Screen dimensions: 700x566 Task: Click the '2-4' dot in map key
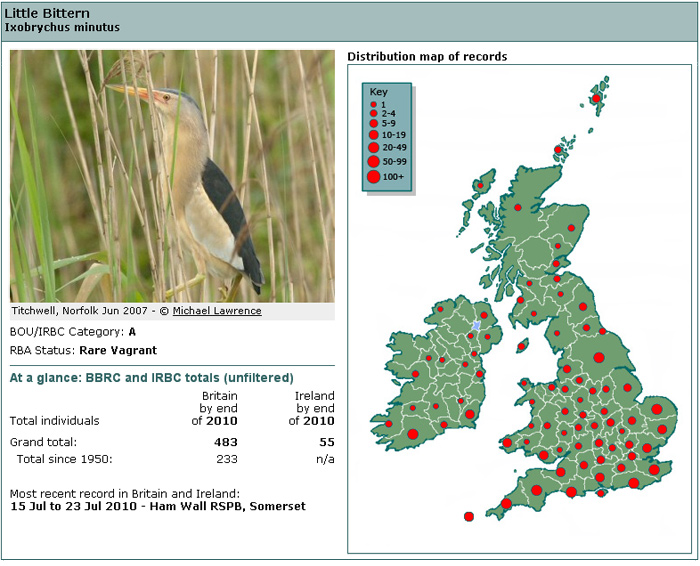[374, 113]
